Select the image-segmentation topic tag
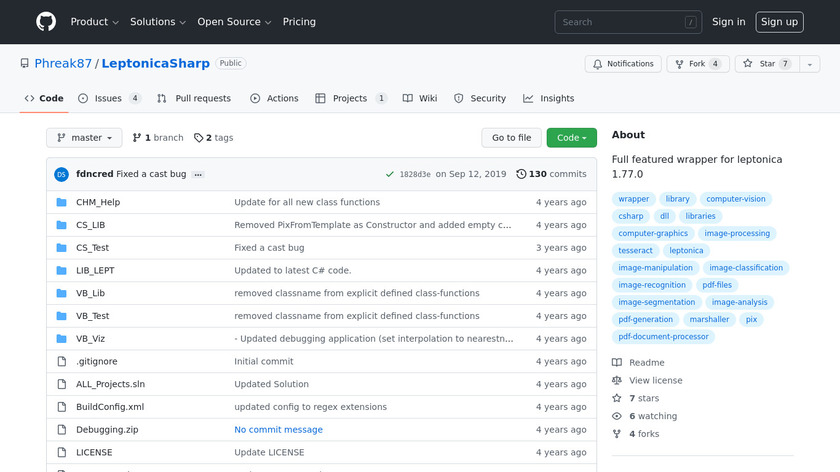This screenshot has height=472, width=840. [x=656, y=302]
